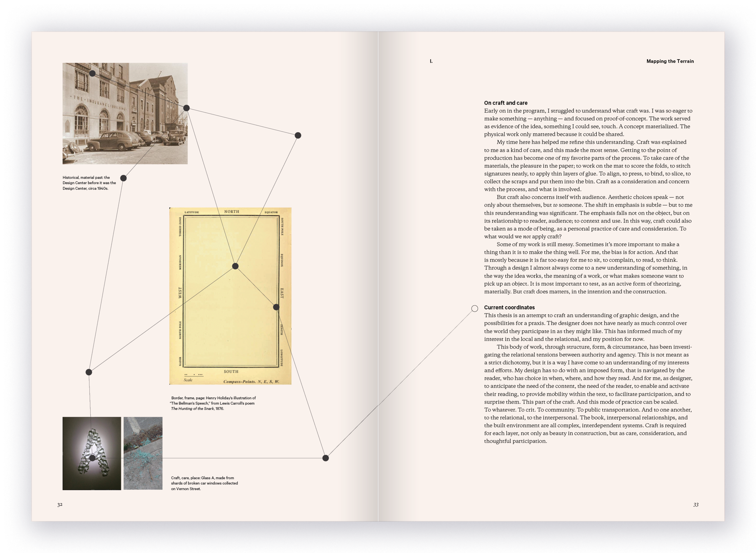Click the node beside the Historical caption
This screenshot has height=553, width=756.
pos(124,178)
